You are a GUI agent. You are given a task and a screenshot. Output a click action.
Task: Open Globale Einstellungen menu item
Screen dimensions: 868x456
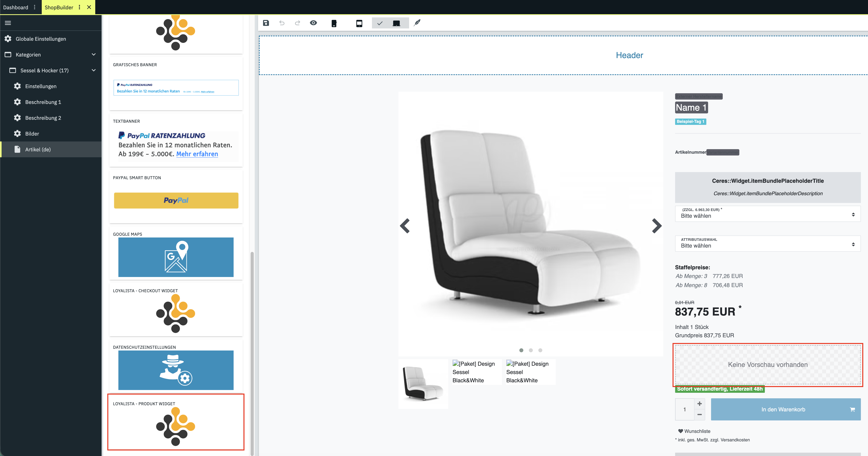click(x=41, y=39)
